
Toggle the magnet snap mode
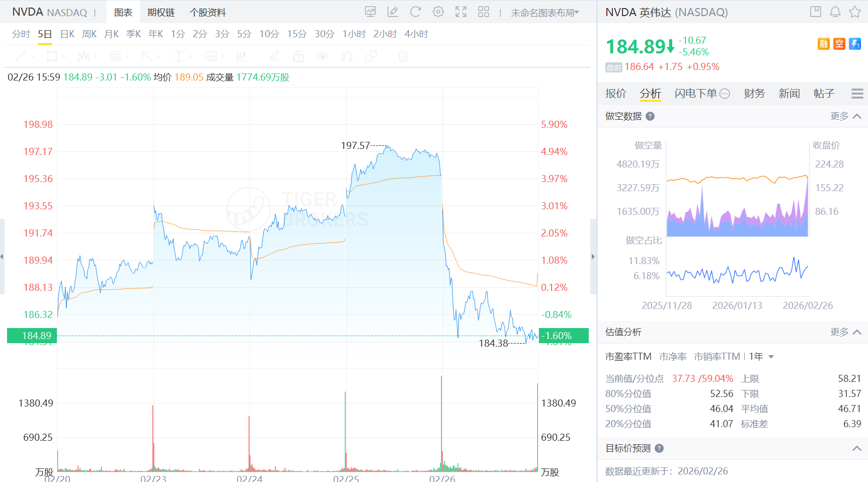pos(347,56)
